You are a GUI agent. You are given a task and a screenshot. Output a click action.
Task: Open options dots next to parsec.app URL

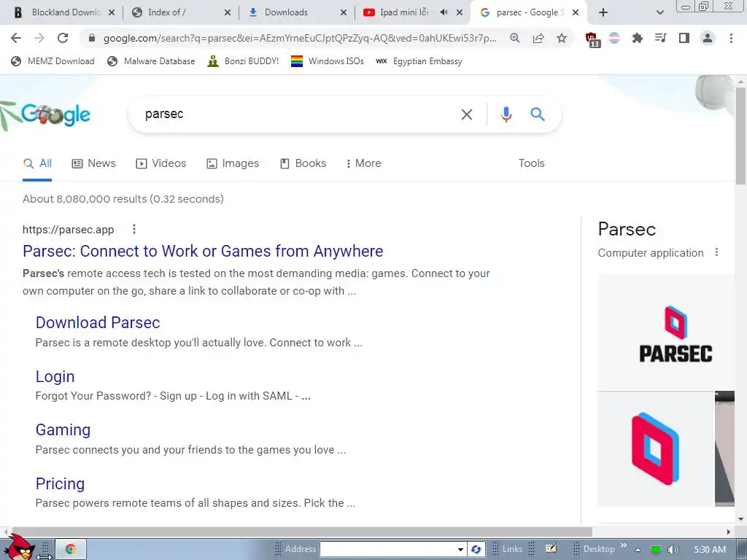(134, 230)
